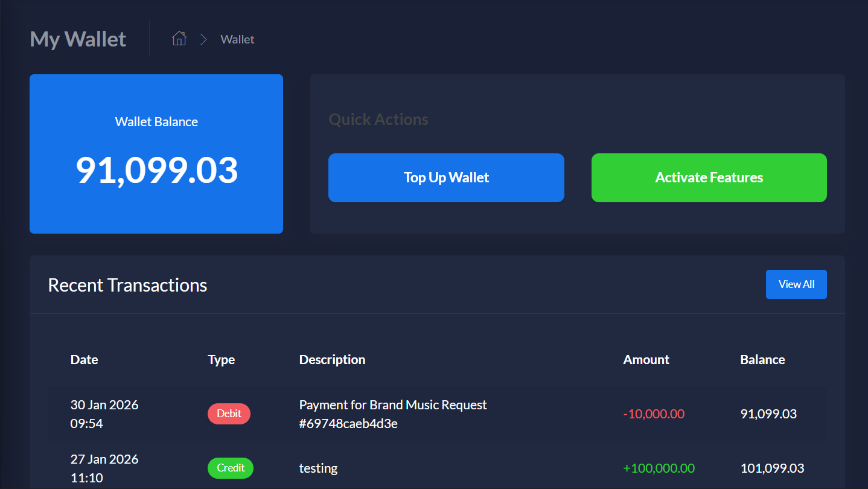Viewport: 868px width, 489px height.
Task: Click the home icon in breadcrumb
Action: [179, 39]
